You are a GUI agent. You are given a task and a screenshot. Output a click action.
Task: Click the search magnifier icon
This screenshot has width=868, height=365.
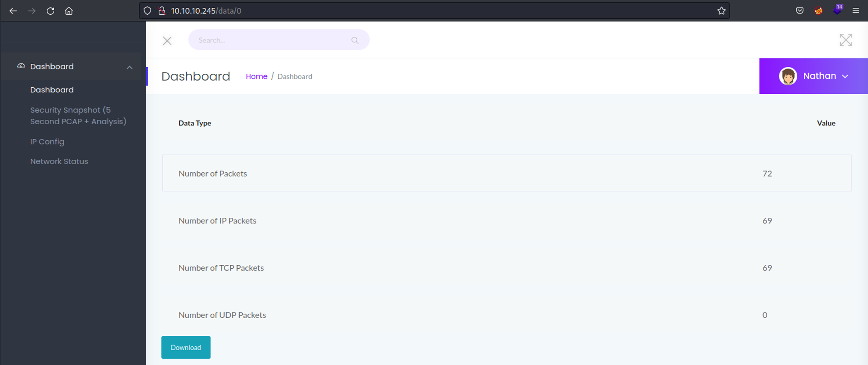[x=355, y=40]
